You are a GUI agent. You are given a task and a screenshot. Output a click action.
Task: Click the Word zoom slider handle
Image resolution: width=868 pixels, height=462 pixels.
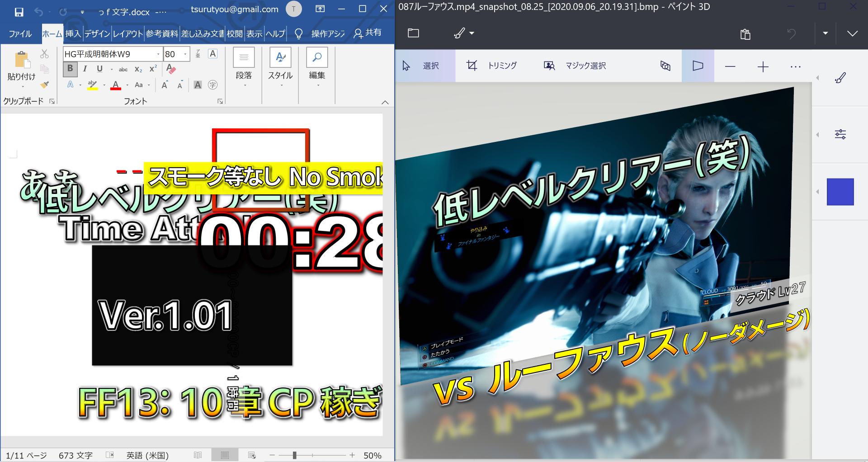[294, 455]
